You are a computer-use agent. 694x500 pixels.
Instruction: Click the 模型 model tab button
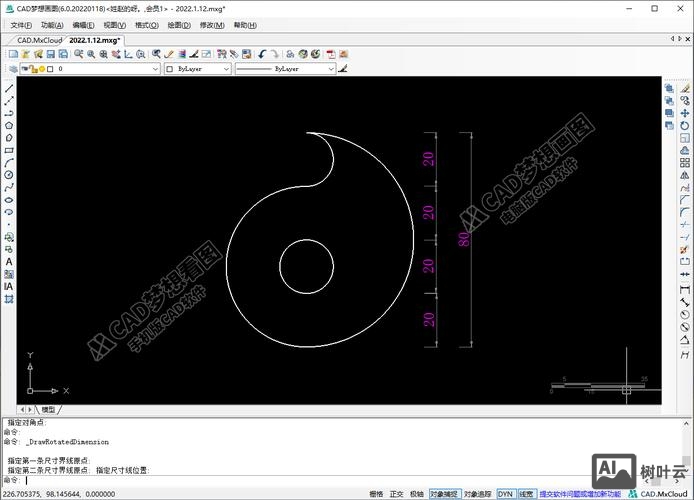click(x=48, y=409)
